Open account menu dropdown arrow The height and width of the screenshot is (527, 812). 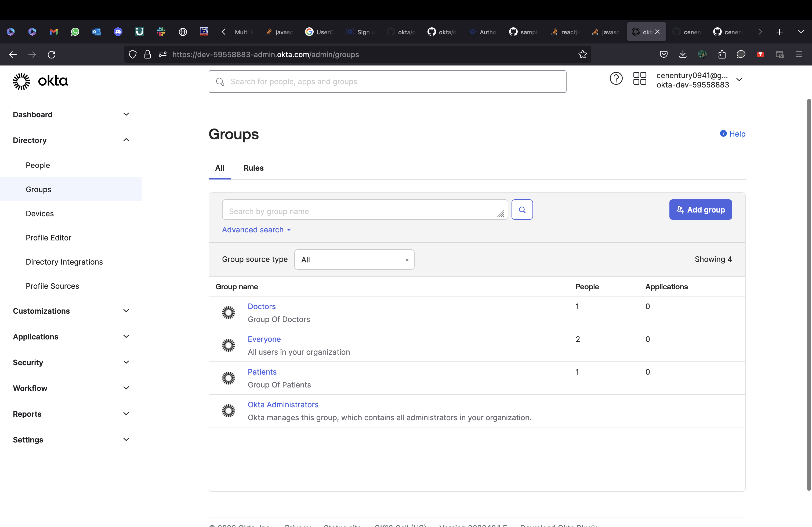coord(739,80)
